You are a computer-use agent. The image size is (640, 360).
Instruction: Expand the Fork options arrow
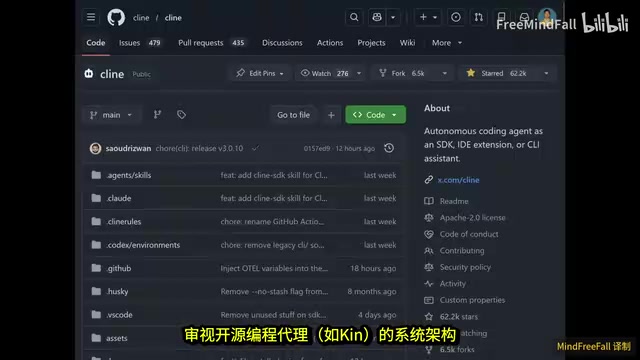pos(444,73)
